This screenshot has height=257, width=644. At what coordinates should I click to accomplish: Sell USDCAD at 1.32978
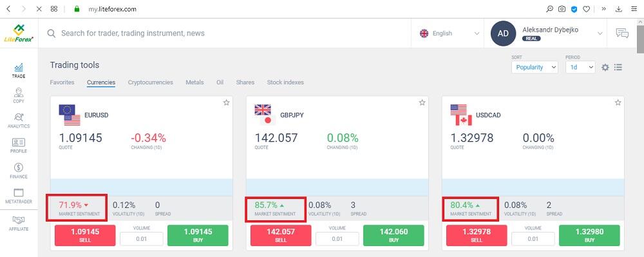coord(477,236)
